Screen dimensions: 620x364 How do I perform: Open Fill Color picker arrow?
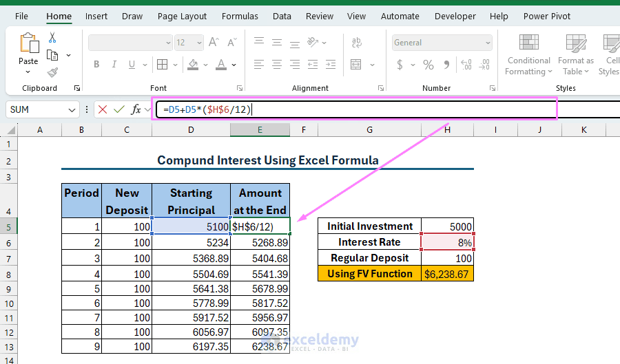click(x=205, y=65)
